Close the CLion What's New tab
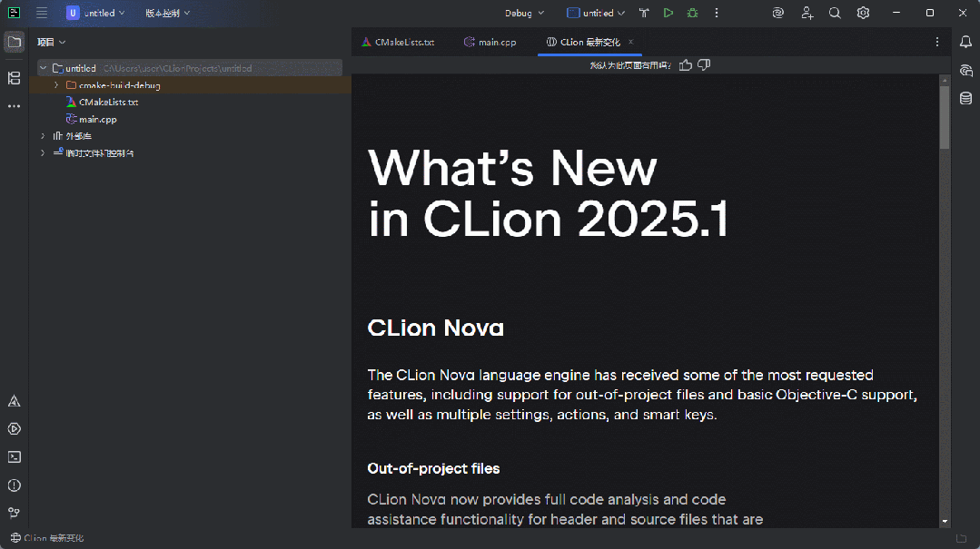The height and width of the screenshot is (549, 980). 630,42
